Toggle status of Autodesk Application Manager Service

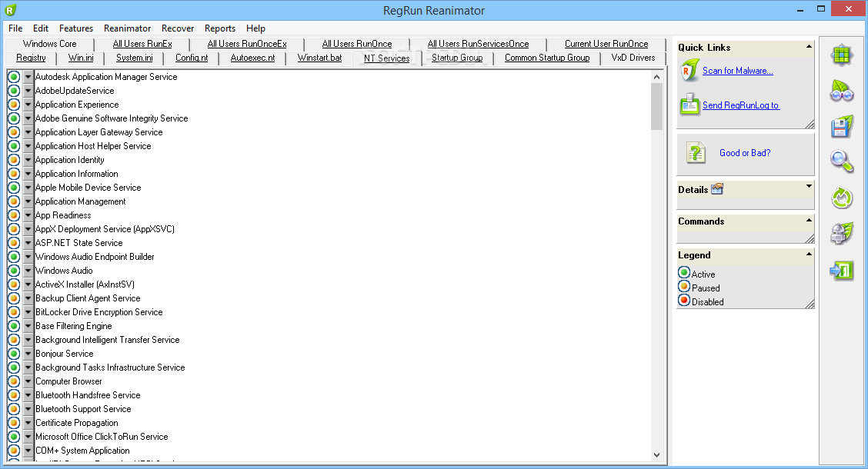pos(14,77)
